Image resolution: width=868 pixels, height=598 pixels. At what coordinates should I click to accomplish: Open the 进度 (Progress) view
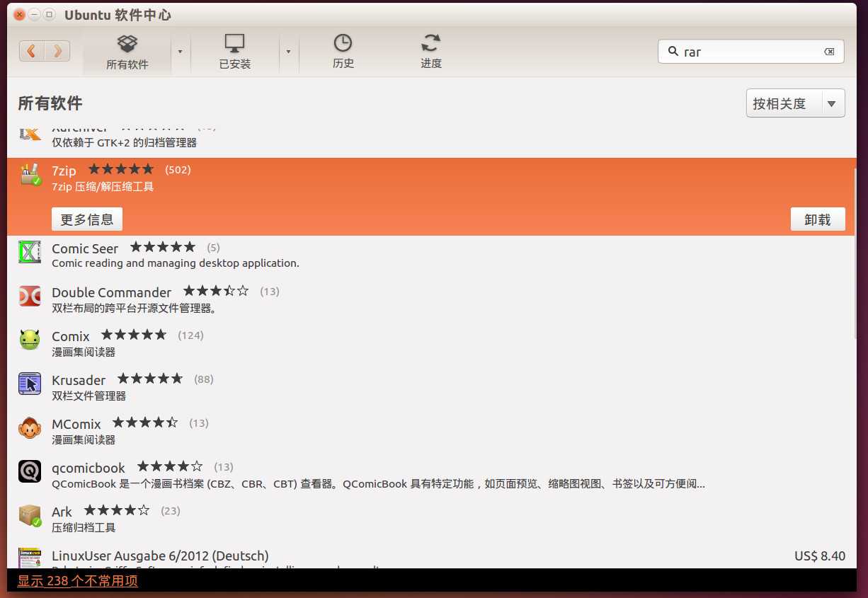point(430,52)
